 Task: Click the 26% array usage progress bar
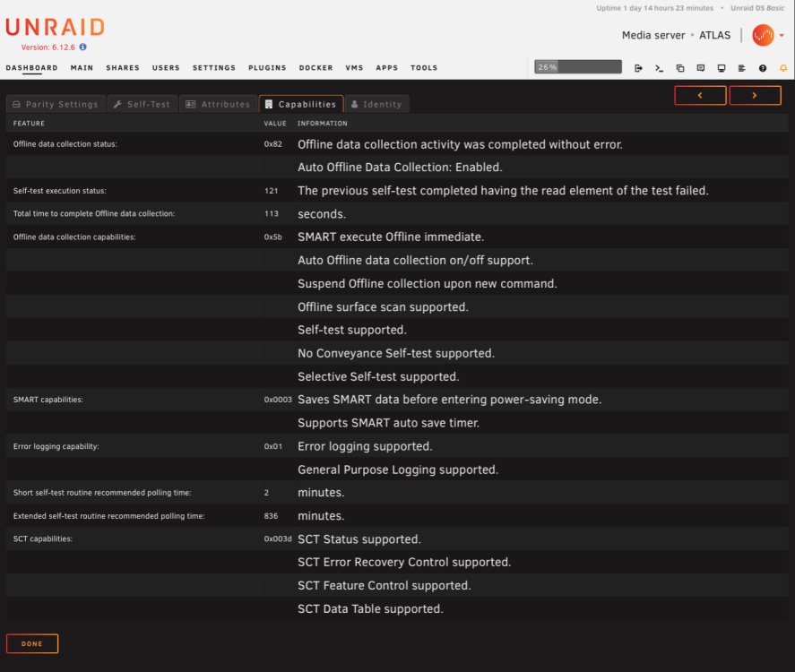[x=578, y=67]
